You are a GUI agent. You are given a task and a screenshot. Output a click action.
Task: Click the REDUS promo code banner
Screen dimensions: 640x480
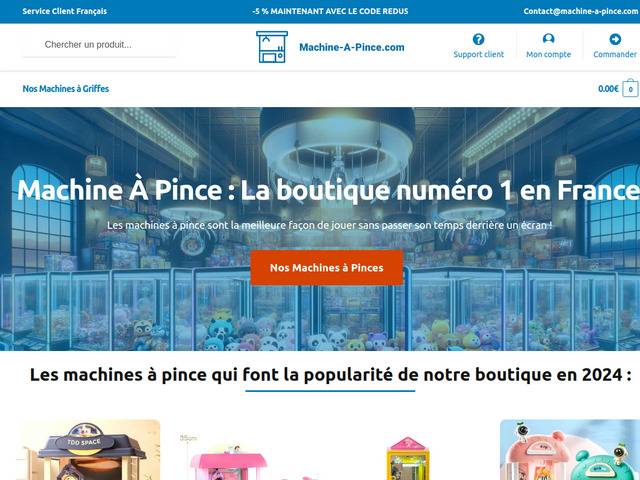330,11
